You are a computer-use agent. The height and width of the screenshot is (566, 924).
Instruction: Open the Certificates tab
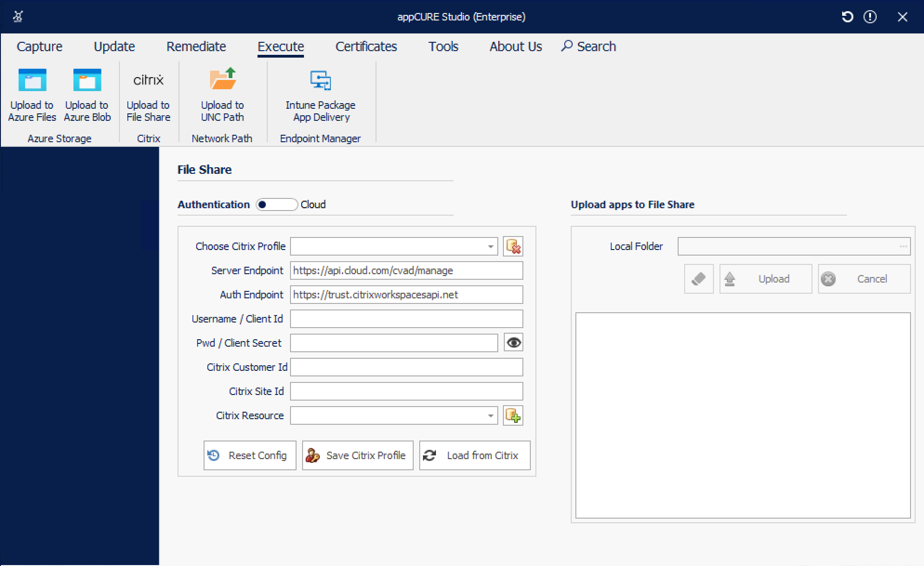click(x=366, y=46)
